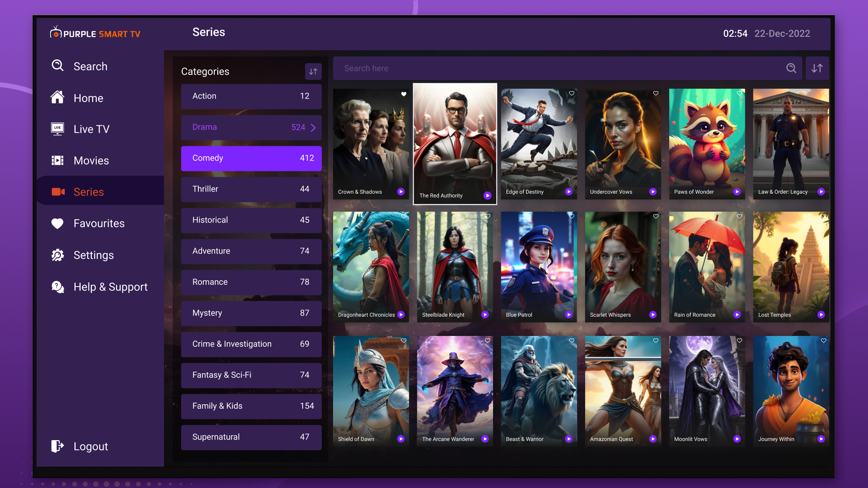Image resolution: width=868 pixels, height=488 pixels.
Task: Favourite Shield of Dawn with heart toggle
Action: point(404,341)
